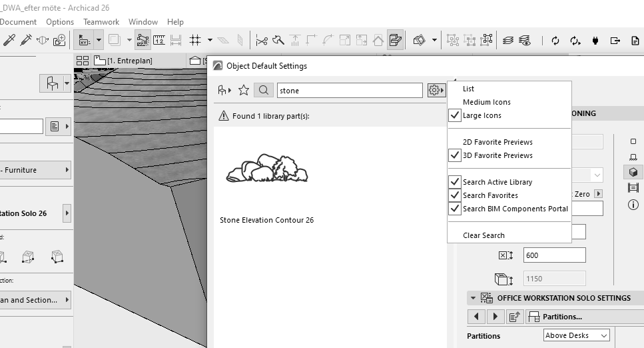The width and height of the screenshot is (644, 348).
Task: Select List view in the menu
Action: pyautogui.click(x=468, y=89)
